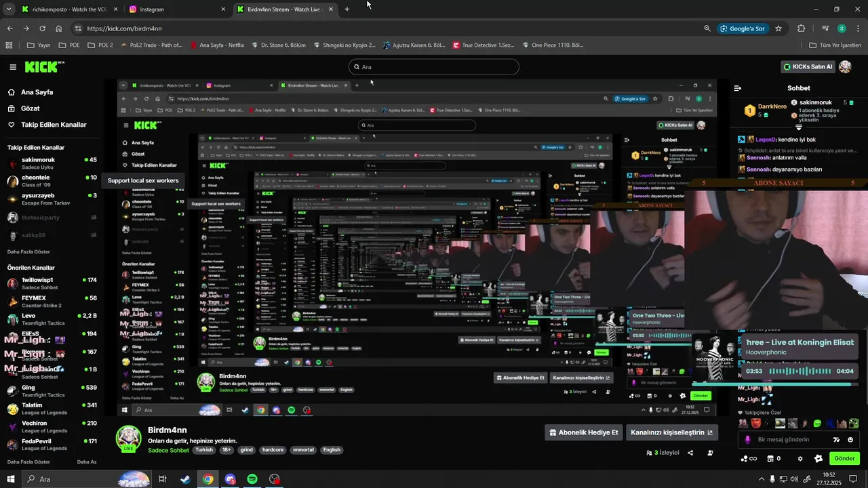The width and height of the screenshot is (868, 488).
Task: Click the KICKs Satın Al button
Action: pyautogui.click(x=808, y=66)
